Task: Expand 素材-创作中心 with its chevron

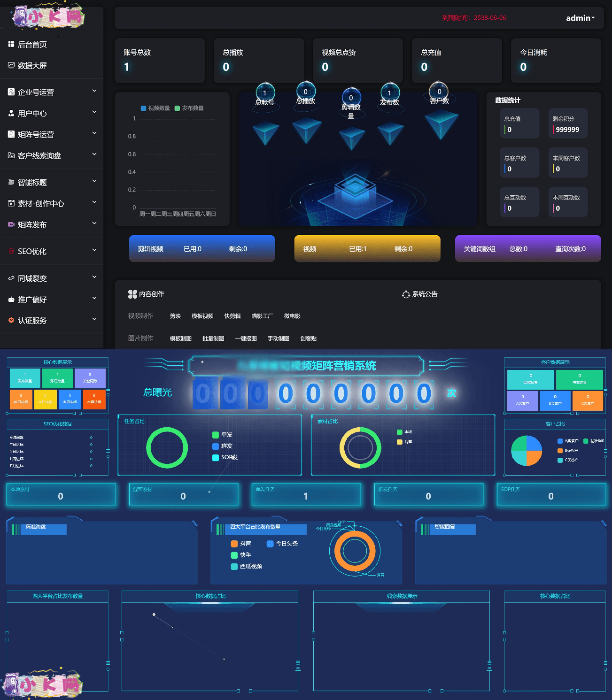Action: [94, 202]
